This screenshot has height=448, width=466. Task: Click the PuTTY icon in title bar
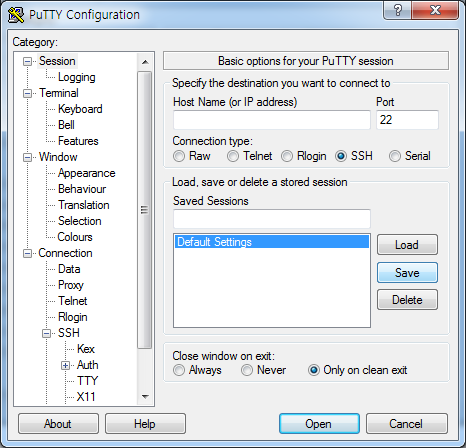point(16,15)
